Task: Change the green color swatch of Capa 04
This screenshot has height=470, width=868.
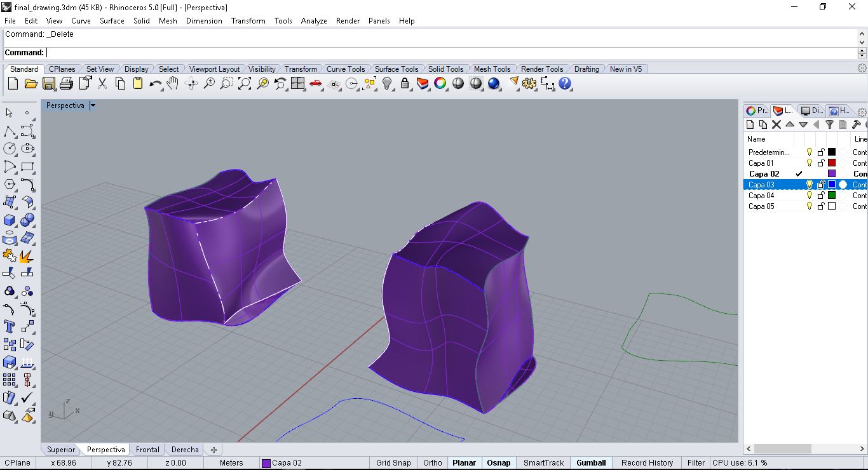Action: (x=832, y=196)
